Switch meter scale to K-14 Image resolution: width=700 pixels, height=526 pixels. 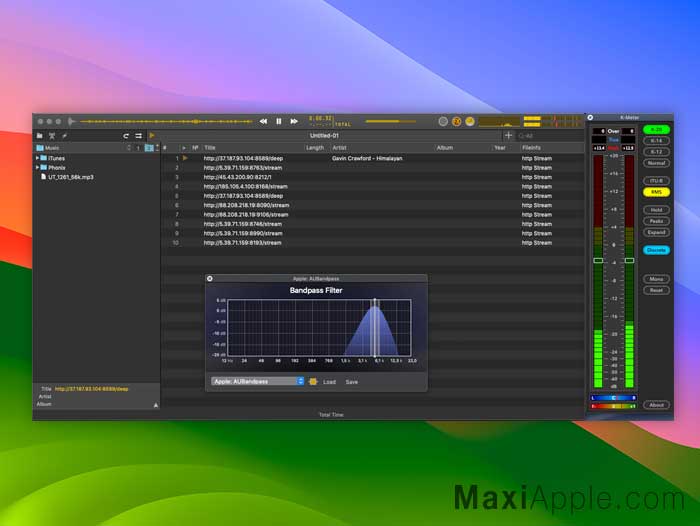pyautogui.click(x=656, y=141)
